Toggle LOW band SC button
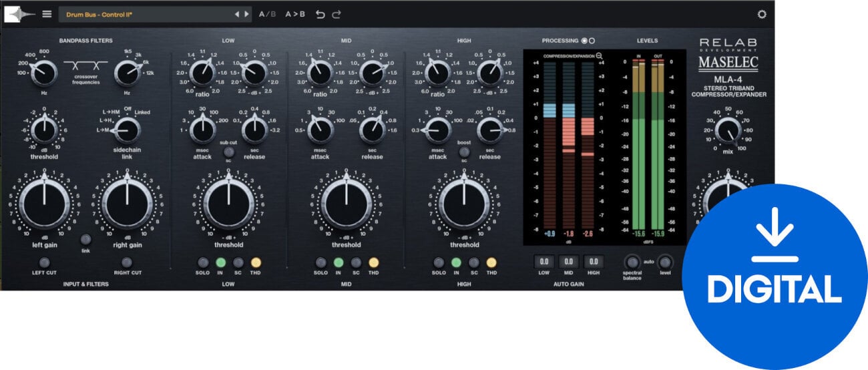The height and width of the screenshot is (370, 868). click(237, 262)
